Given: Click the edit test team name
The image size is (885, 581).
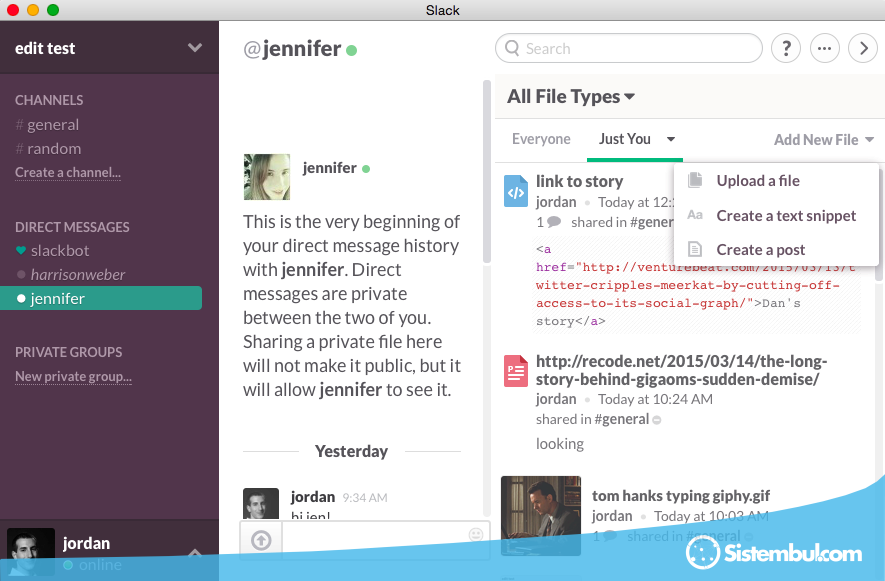Looking at the screenshot, I should [45, 48].
